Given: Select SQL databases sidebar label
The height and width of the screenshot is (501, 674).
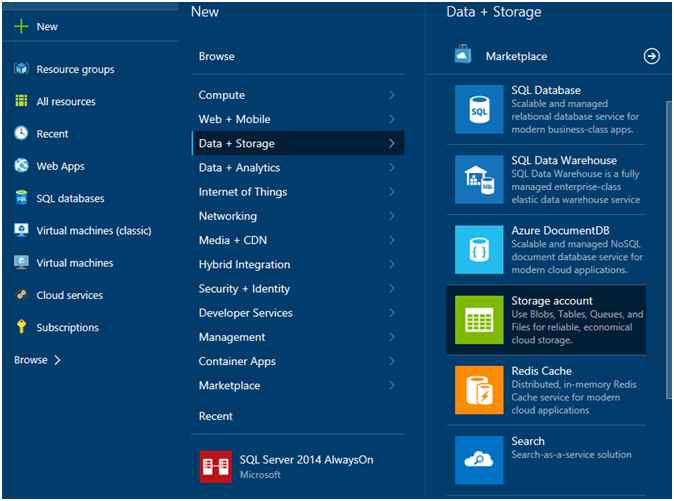Looking at the screenshot, I should pos(70,199).
